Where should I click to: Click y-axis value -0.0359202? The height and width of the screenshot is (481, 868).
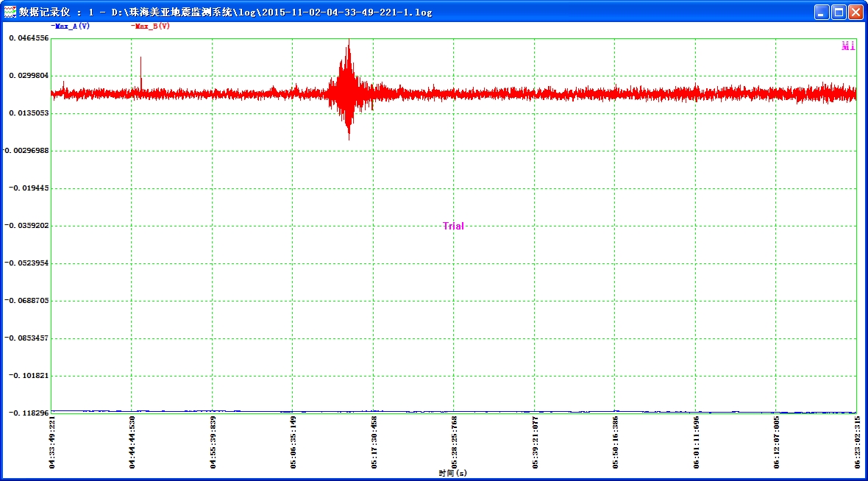point(26,226)
